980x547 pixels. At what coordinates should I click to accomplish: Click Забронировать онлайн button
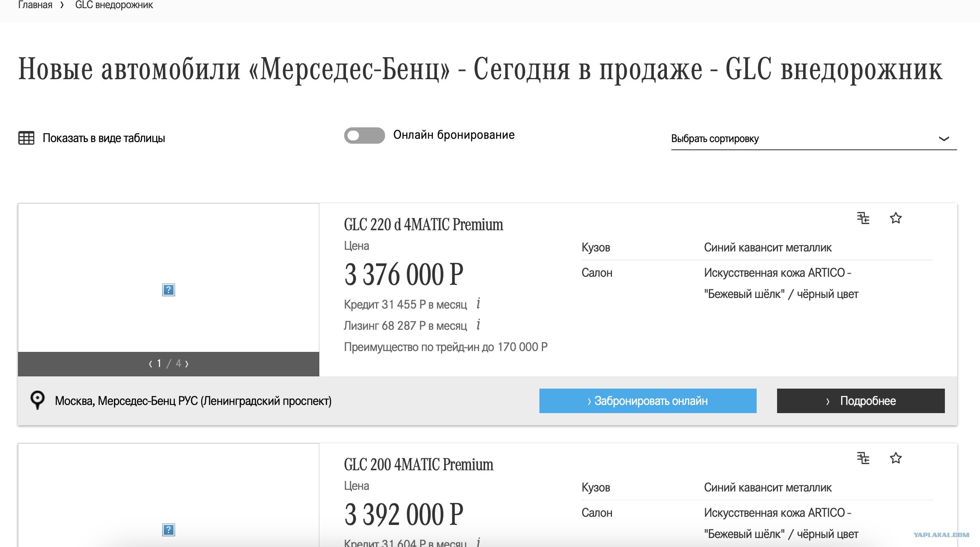coord(648,401)
